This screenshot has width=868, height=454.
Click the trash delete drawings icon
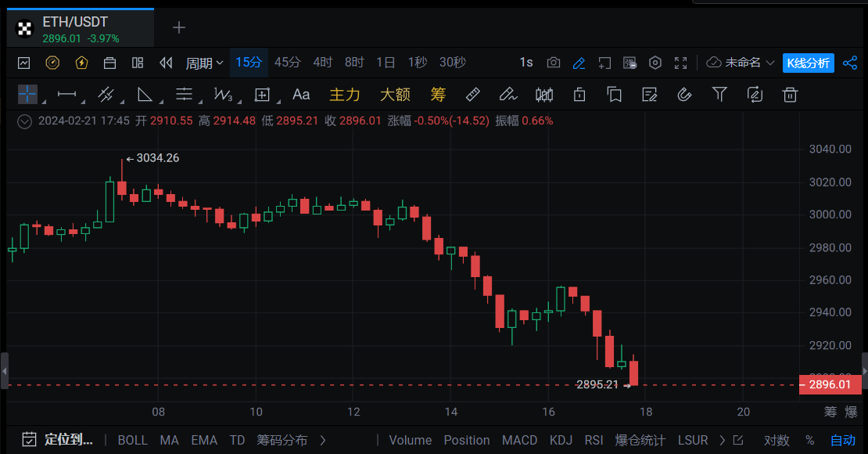[790, 95]
